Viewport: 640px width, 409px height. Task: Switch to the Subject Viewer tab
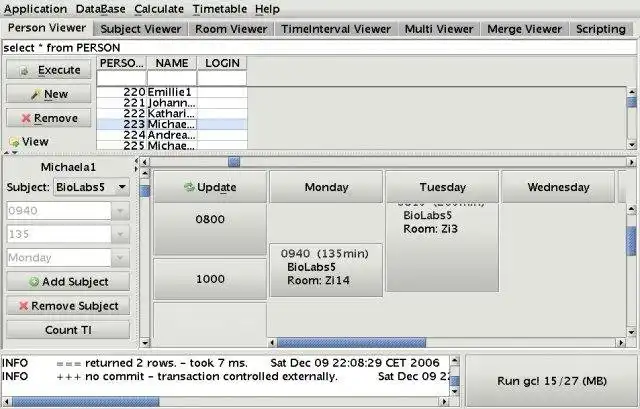point(140,29)
